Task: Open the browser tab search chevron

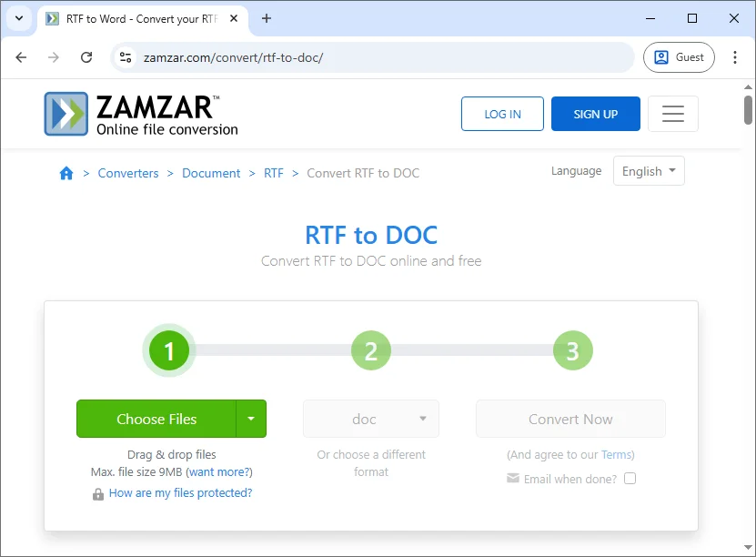Action: click(x=19, y=18)
